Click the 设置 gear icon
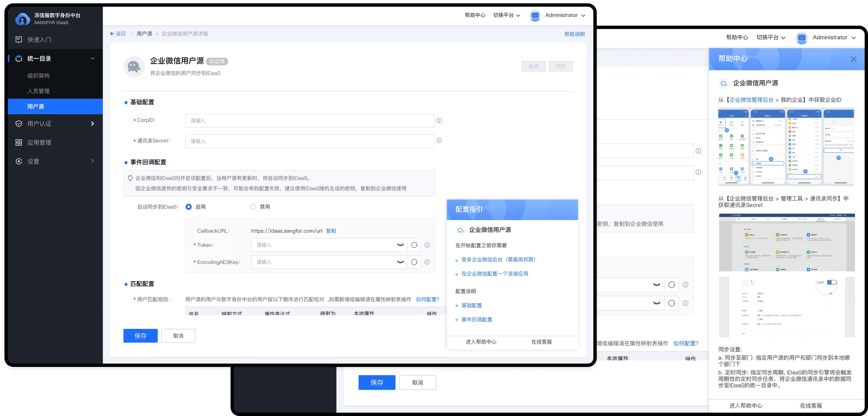 click(x=19, y=162)
